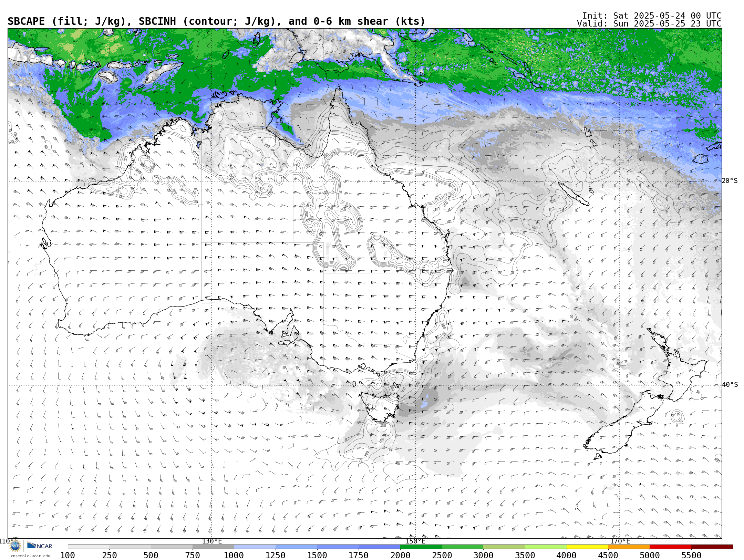744x560 pixels.
Task: Click the 2000 value on the colorbar
Action: coord(400,555)
